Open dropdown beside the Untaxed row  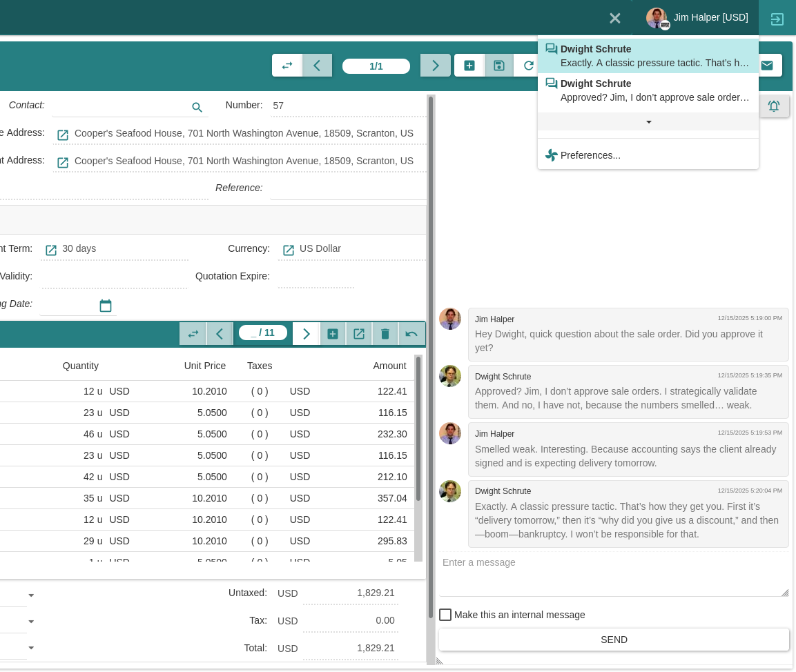click(x=31, y=595)
